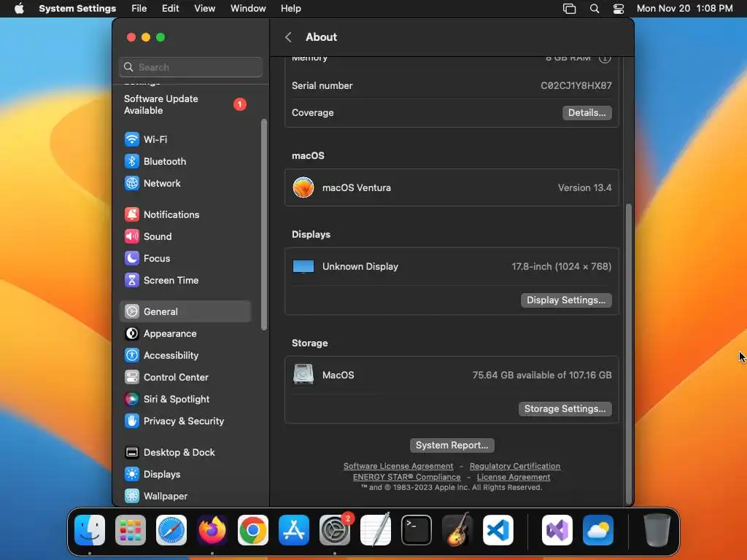Open Firefox from the Dock
Image resolution: width=747 pixels, height=560 pixels.
click(212, 530)
